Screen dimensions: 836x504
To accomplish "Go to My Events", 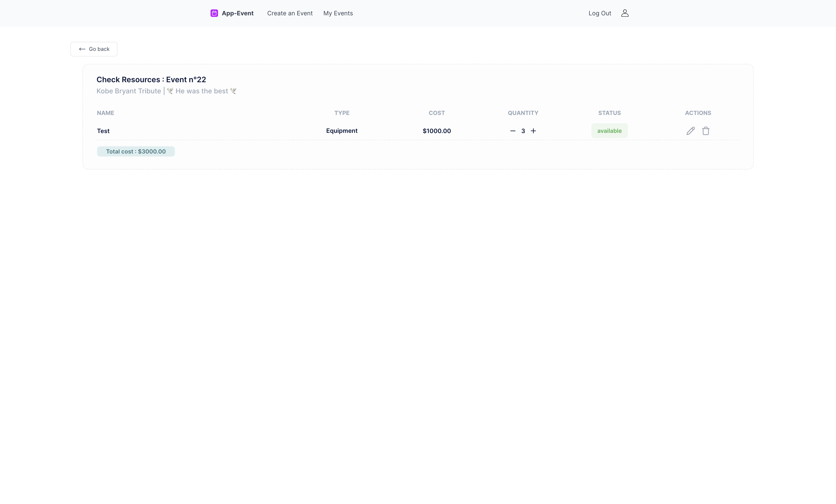I will pos(338,13).
